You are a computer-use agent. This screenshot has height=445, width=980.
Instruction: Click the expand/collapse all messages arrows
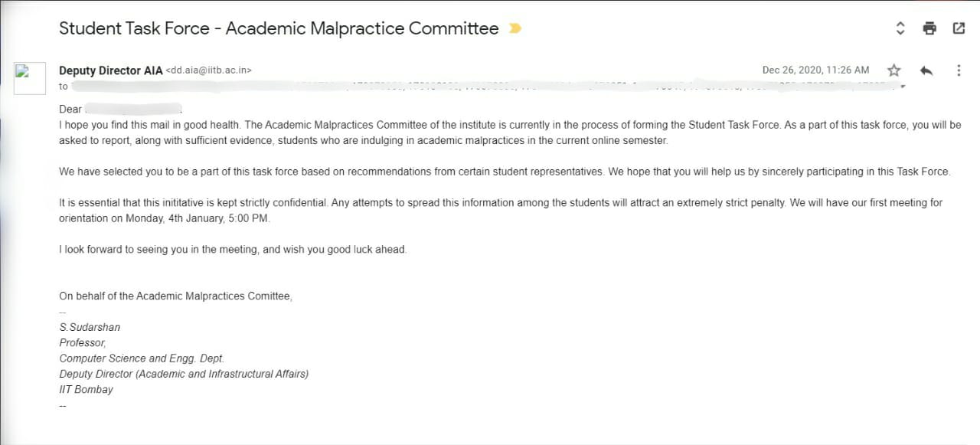tap(900, 29)
